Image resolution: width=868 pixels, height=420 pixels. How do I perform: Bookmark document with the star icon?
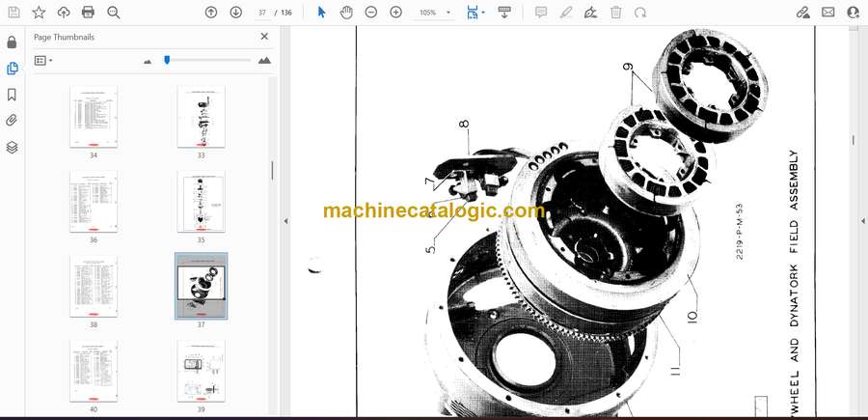[39, 13]
